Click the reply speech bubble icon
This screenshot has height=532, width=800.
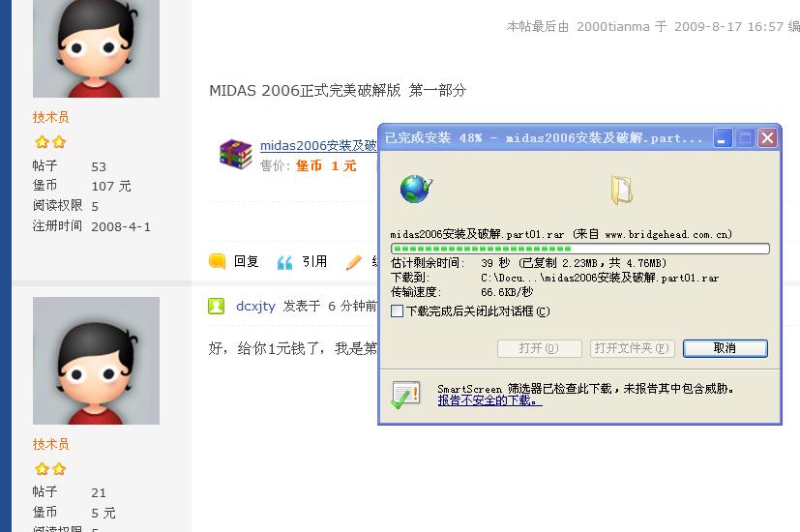click(x=218, y=262)
